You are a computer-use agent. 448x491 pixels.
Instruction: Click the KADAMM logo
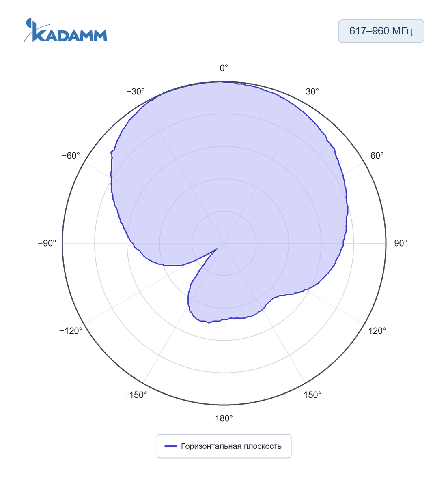pos(65,30)
